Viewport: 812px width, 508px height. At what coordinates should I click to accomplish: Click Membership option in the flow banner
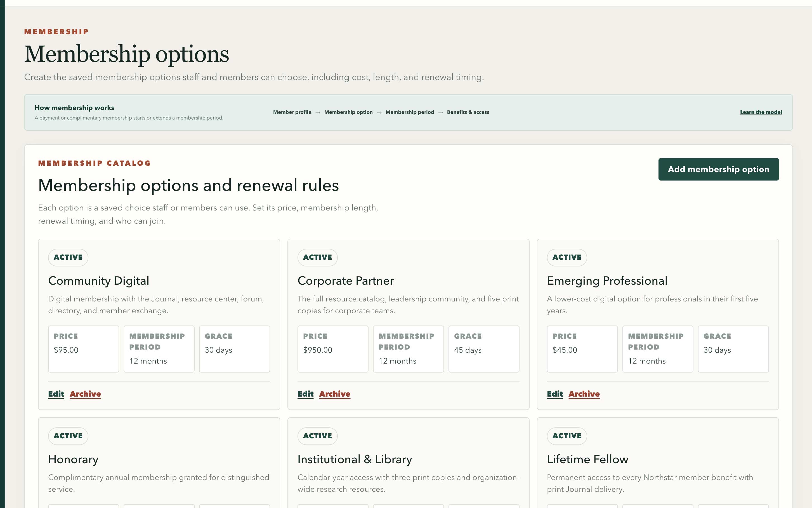tap(348, 112)
